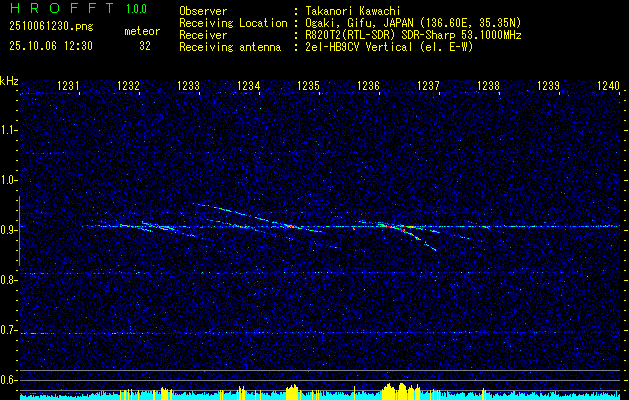Click the 1240 time axis marker
This screenshot has width=629, height=400.
tap(609, 85)
